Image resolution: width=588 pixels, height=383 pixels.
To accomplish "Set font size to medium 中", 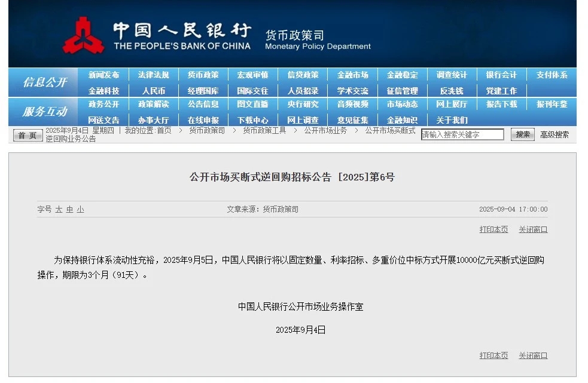I will pos(69,210).
